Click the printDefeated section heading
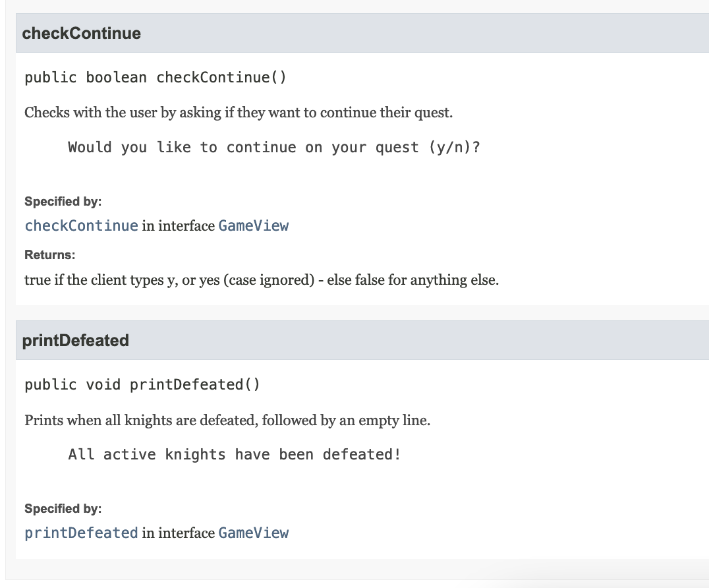Screen dimensions: 709x588 pyautogui.click(x=75, y=341)
